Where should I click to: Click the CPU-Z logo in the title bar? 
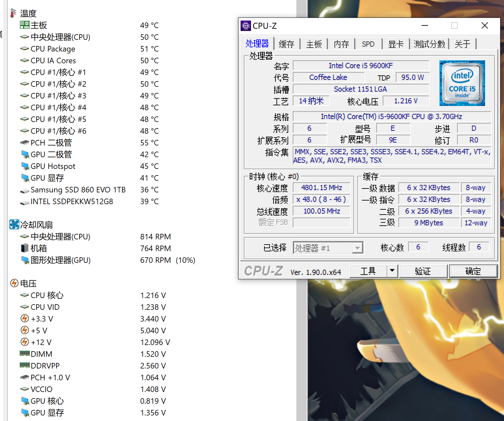(246, 25)
